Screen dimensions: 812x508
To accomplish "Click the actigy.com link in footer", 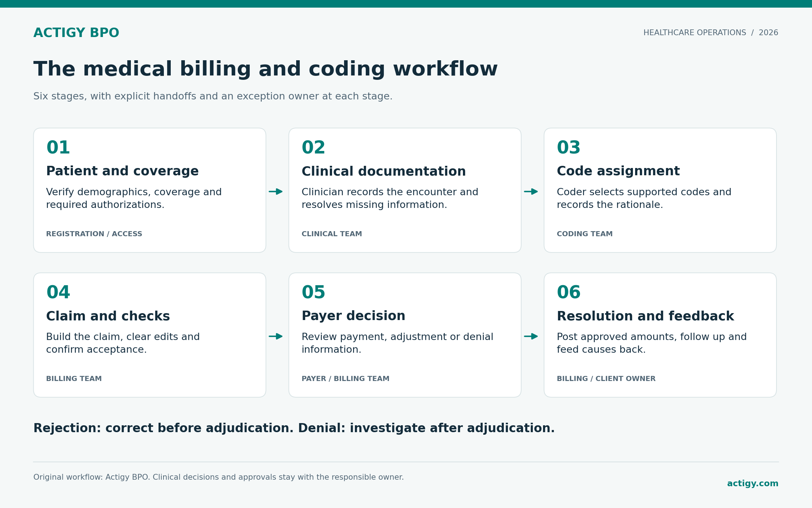I will tap(753, 483).
